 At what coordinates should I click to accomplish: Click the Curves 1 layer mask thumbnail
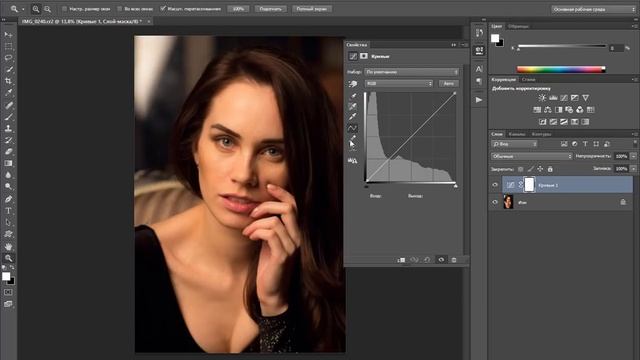[529, 184]
